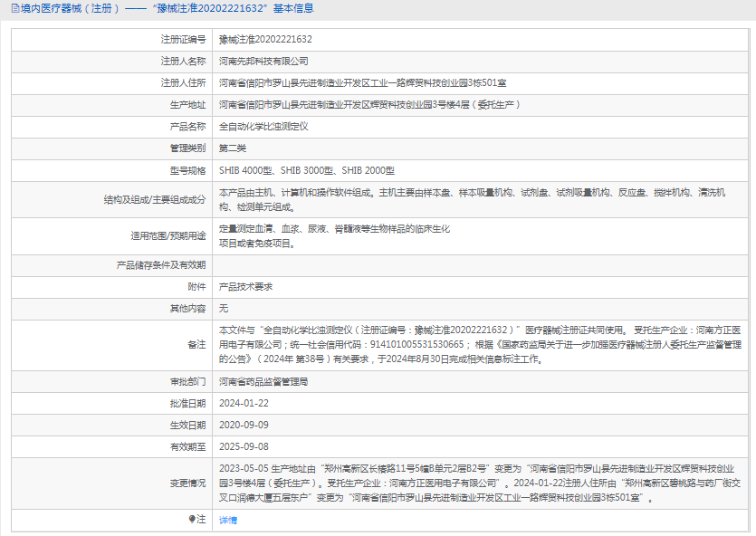
Task: Select registration number value 豫械注准20202221632
Action: [265, 40]
